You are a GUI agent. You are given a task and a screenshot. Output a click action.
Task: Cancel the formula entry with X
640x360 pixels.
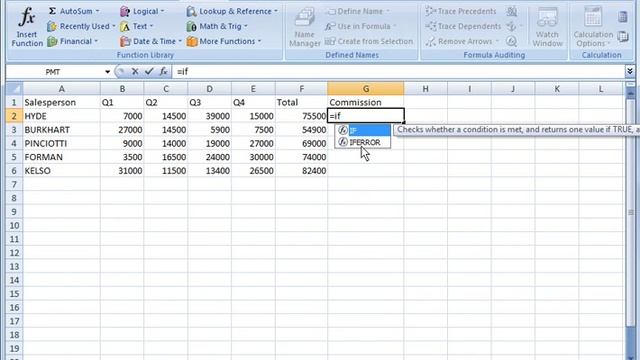coord(135,71)
